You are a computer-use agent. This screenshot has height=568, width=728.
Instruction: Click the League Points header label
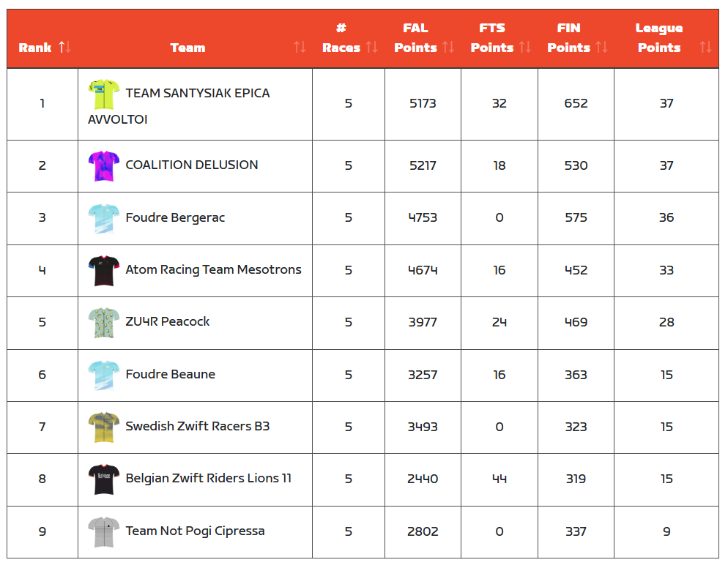658,38
